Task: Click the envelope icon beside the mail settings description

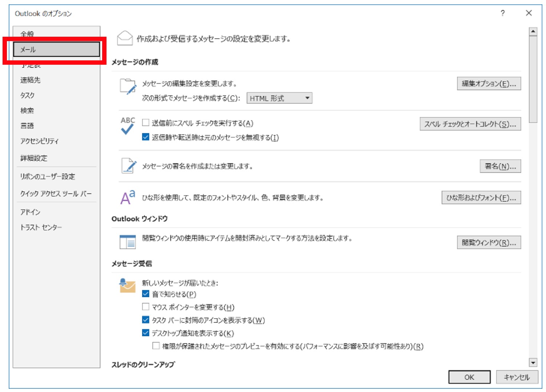Action: pos(125,38)
